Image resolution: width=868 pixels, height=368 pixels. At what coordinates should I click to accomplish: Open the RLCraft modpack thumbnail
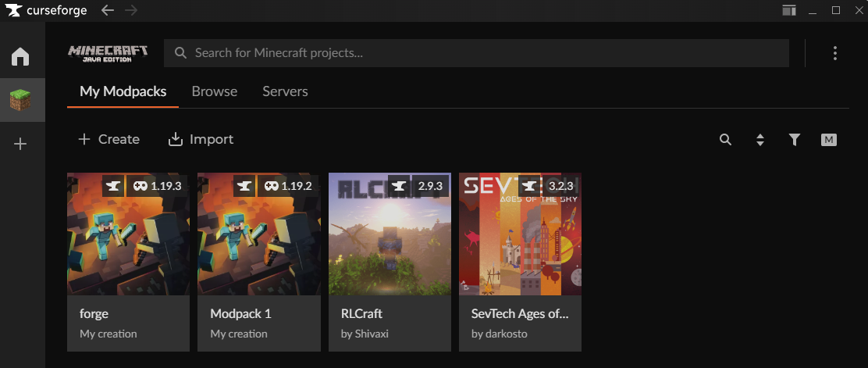[390, 234]
